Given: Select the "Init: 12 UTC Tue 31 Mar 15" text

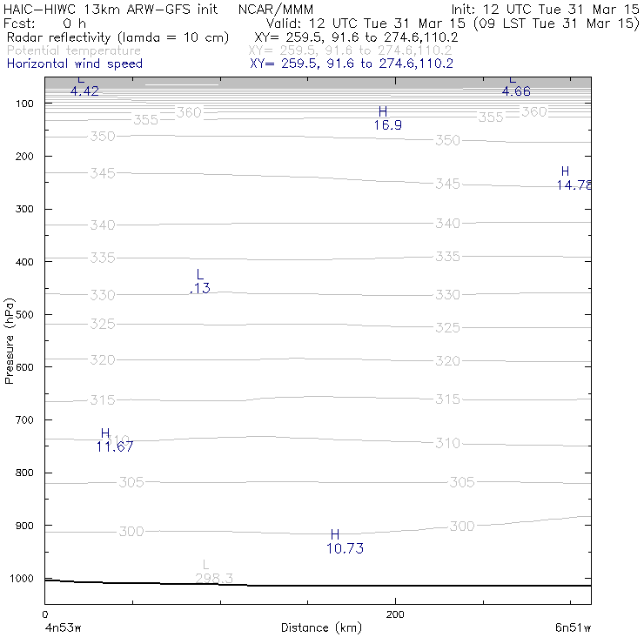Looking at the screenshot, I should (x=545, y=9).
